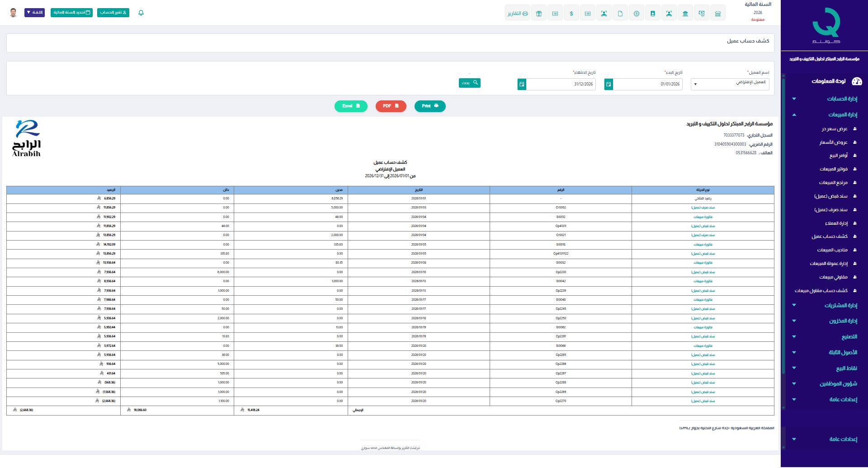Collapse إدارة المبيعات sidebar section
Viewport: 868px width, 468px height.
pos(842,115)
